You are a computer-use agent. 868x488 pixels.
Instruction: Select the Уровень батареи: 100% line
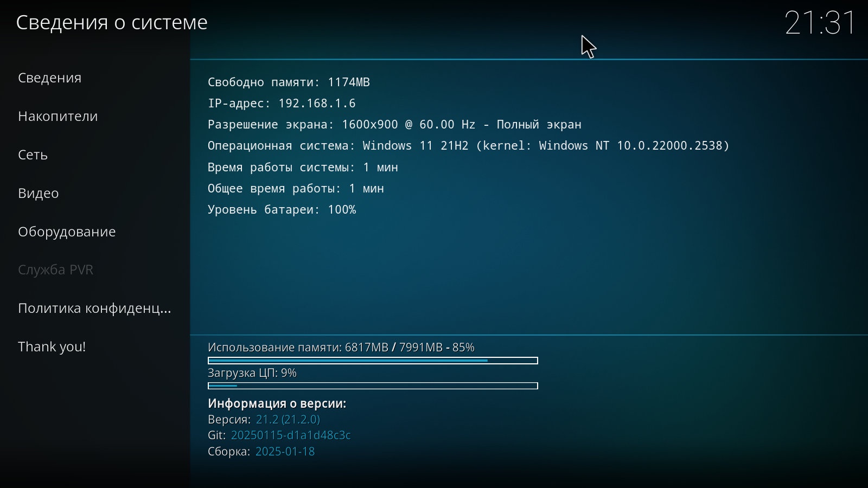[282, 210]
